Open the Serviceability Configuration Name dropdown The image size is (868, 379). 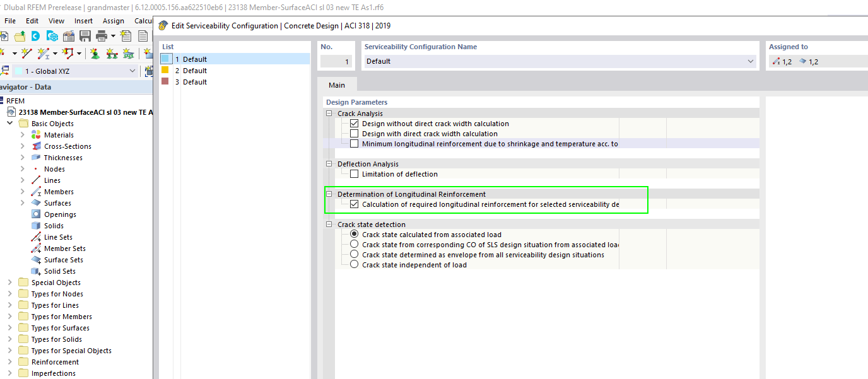pos(751,62)
